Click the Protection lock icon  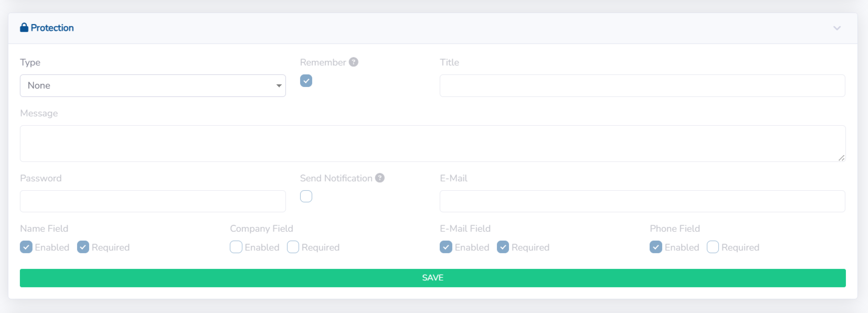[24, 28]
